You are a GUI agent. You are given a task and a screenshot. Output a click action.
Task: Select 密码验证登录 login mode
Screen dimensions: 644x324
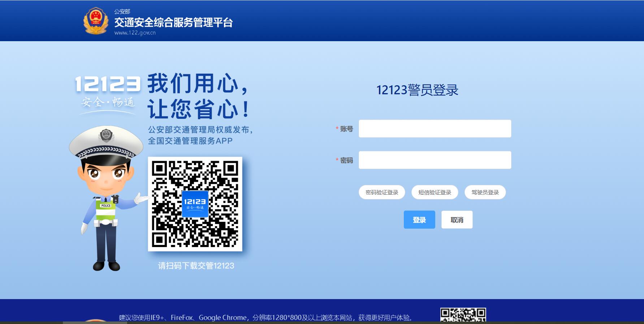pyautogui.click(x=382, y=192)
